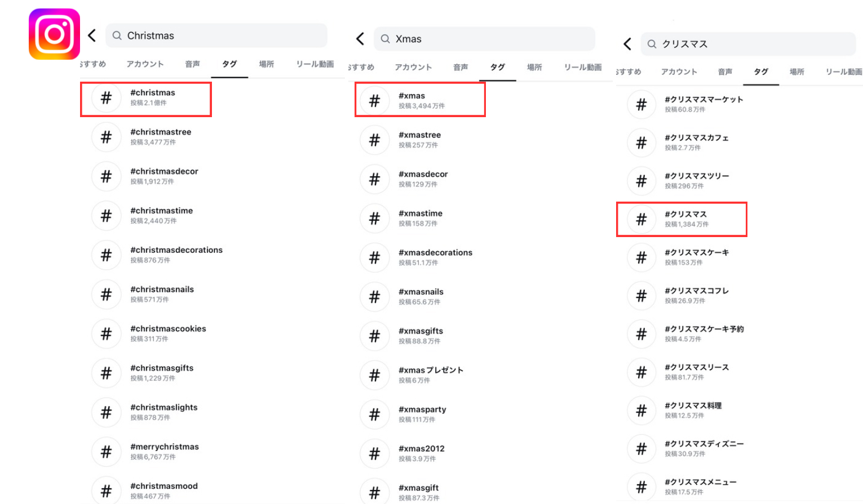Go back from the Xmas search

pos(361,39)
